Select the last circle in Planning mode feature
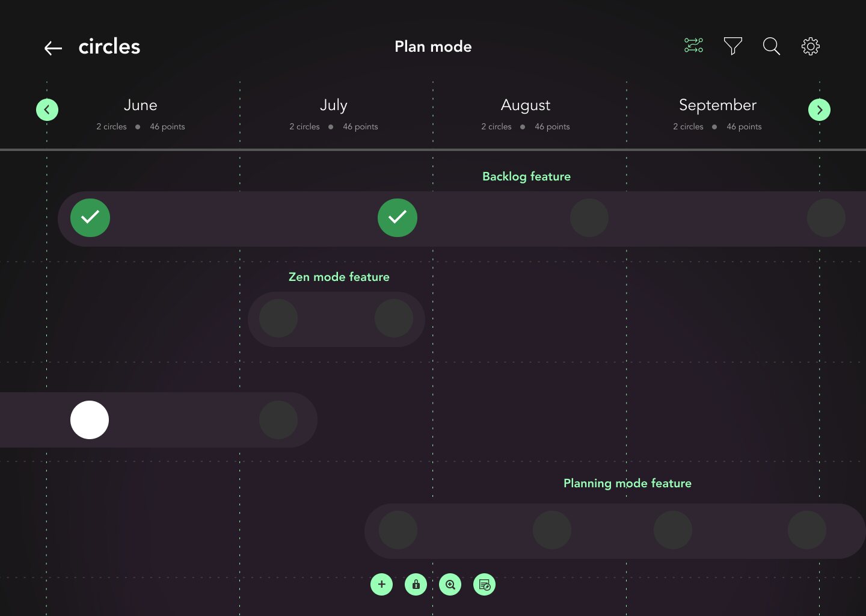The width and height of the screenshot is (866, 616). coord(807,530)
